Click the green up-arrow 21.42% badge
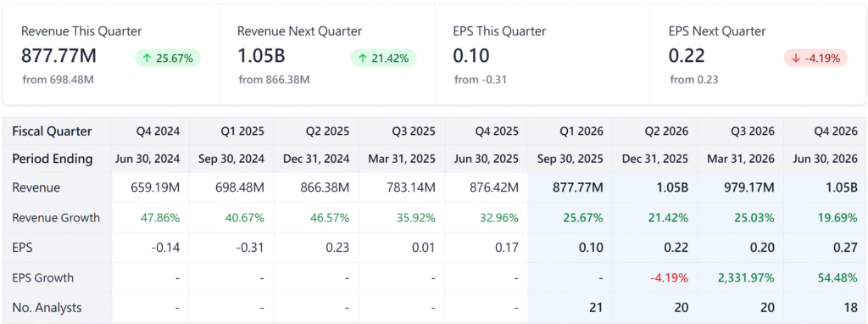 click(x=383, y=59)
